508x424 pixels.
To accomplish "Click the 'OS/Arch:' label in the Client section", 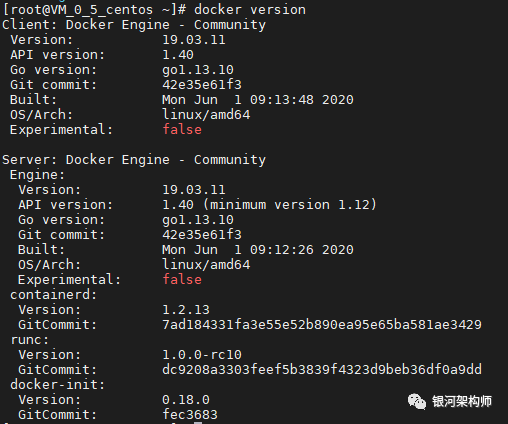I will pos(41,115).
